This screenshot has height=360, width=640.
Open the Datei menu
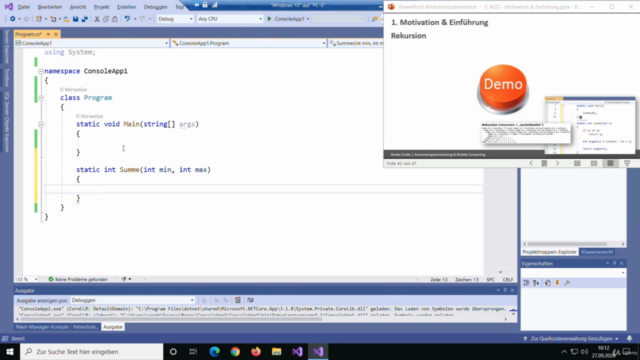coord(24,7)
